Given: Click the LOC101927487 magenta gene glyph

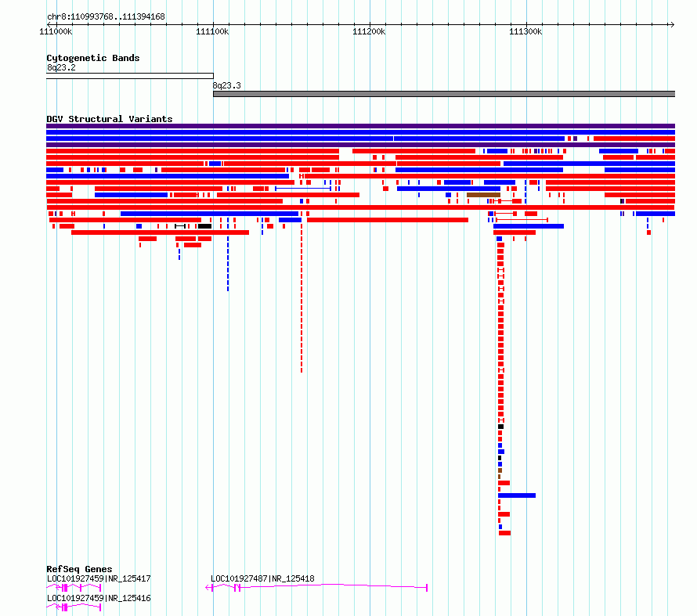Looking at the screenshot, I should 316,588.
